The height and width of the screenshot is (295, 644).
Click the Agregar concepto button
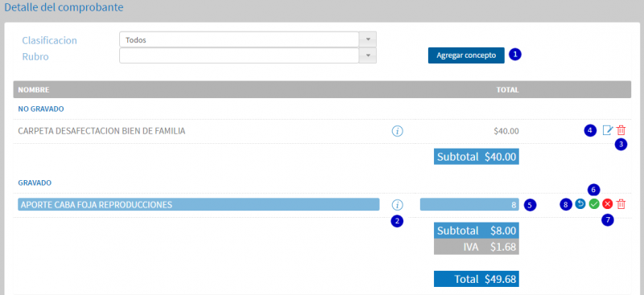coord(466,55)
